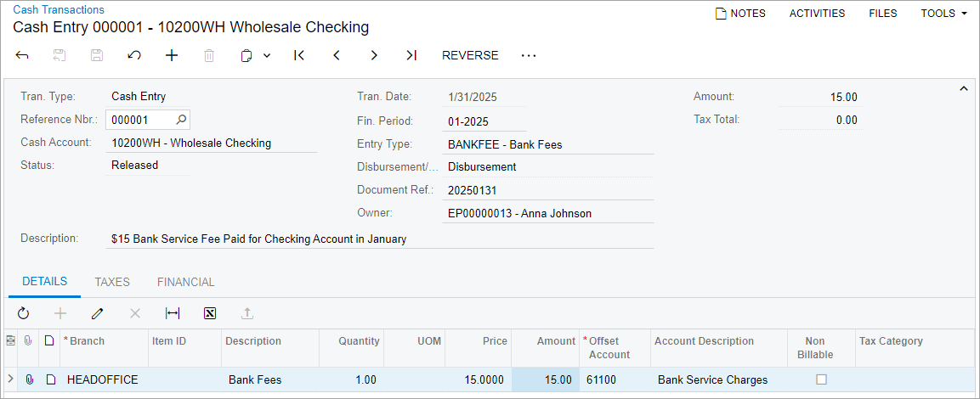Go to the last record
The width and height of the screenshot is (980, 399).
(x=411, y=55)
